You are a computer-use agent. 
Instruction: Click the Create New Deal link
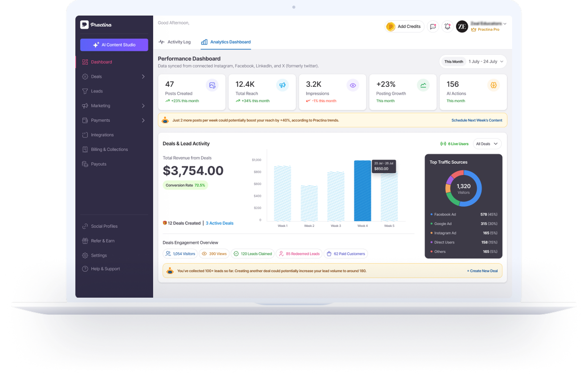[482, 271]
